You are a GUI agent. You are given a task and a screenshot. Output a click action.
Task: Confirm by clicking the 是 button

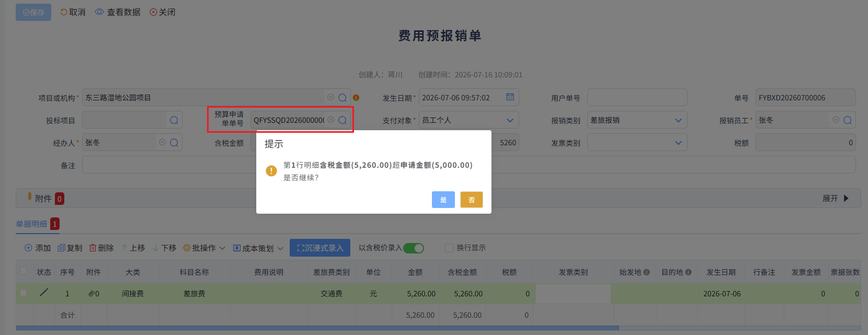pyautogui.click(x=443, y=200)
